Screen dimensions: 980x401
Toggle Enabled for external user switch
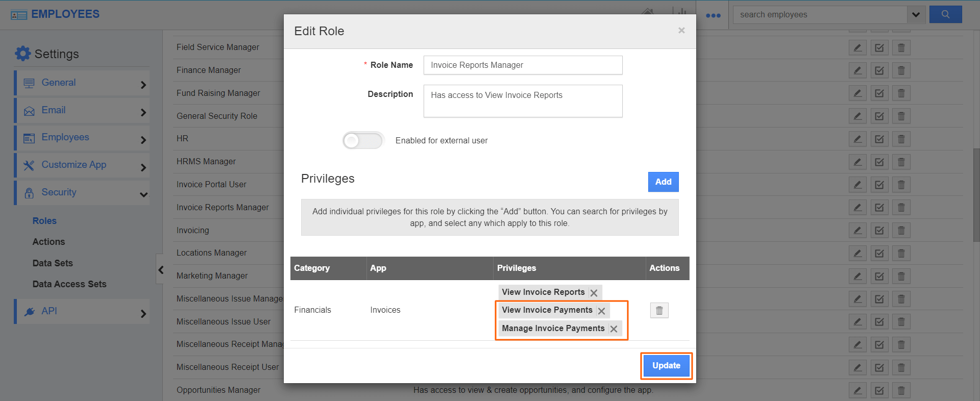click(x=363, y=140)
